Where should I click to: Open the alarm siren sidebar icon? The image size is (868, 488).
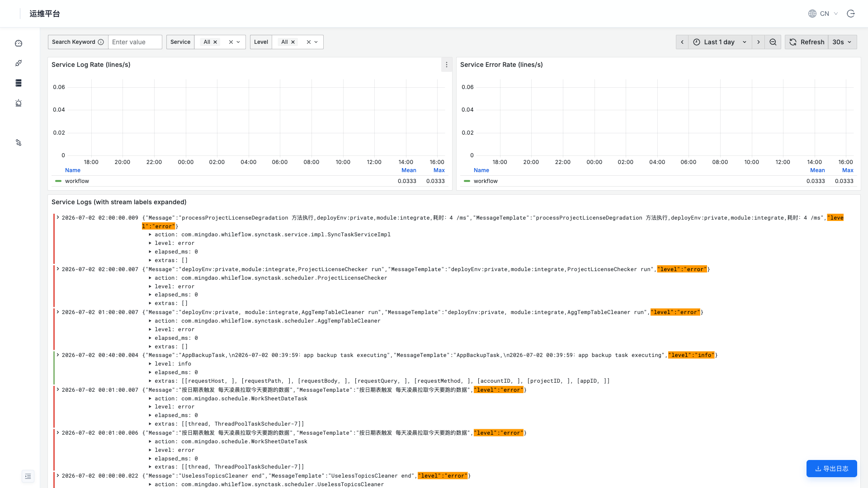click(x=19, y=103)
